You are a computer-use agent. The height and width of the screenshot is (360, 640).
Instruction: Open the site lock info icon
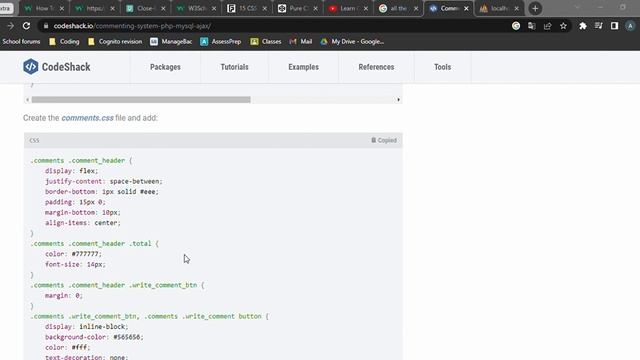pyautogui.click(x=46, y=26)
